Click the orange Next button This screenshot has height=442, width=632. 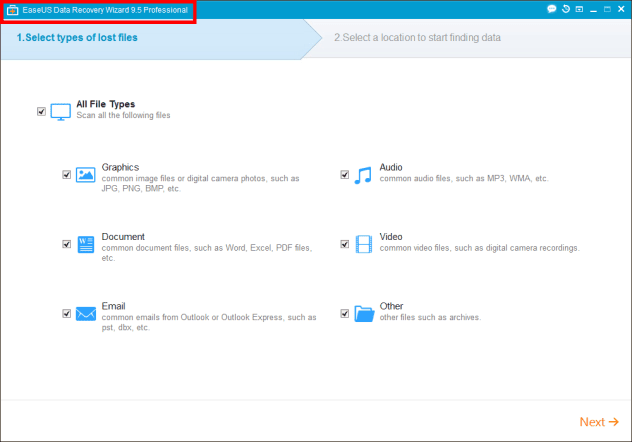599,422
